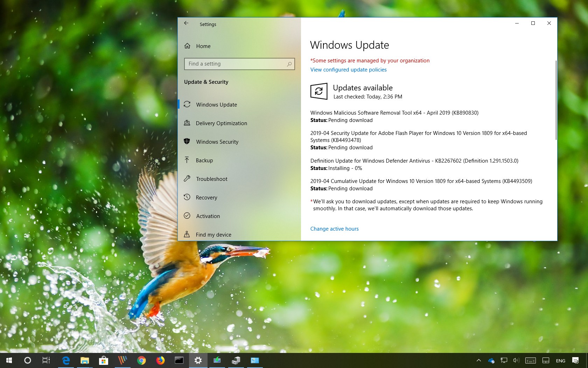Open the Action Center notifications
This screenshot has height=368, width=588.
point(575,360)
